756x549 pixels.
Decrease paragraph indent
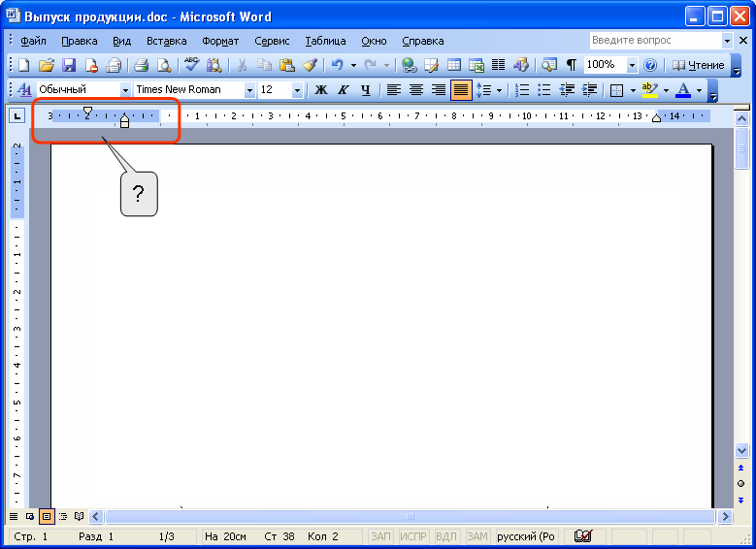(x=567, y=89)
